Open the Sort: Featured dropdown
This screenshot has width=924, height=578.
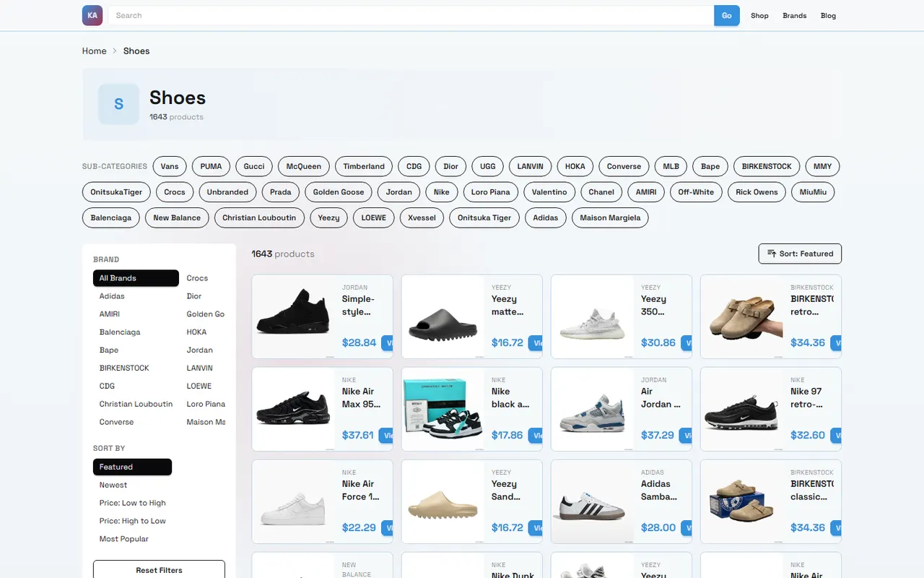[800, 254]
